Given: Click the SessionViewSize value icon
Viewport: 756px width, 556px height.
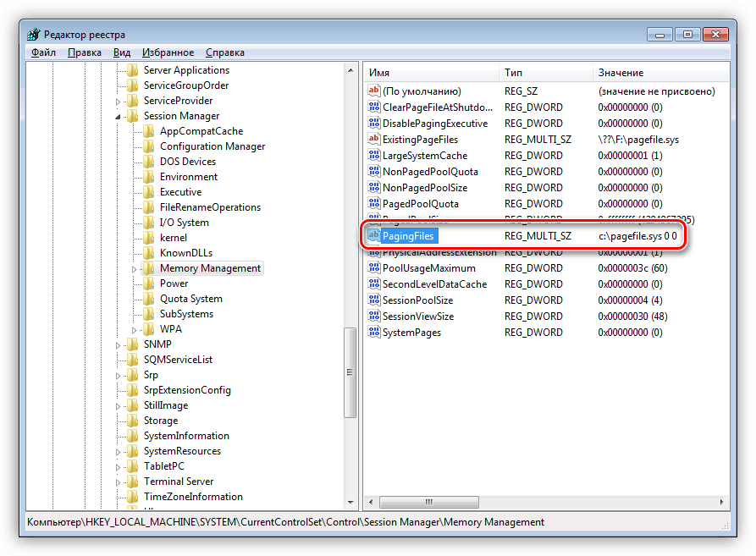Looking at the screenshot, I should [x=373, y=316].
